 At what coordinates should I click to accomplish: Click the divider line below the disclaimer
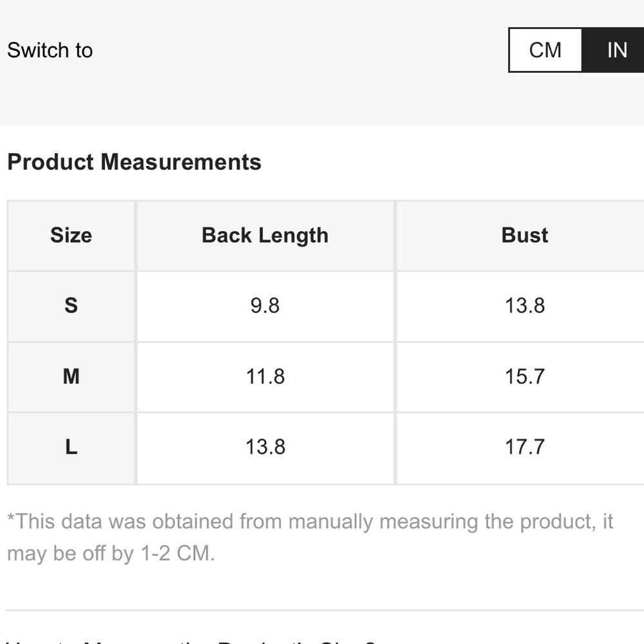pos(325,611)
